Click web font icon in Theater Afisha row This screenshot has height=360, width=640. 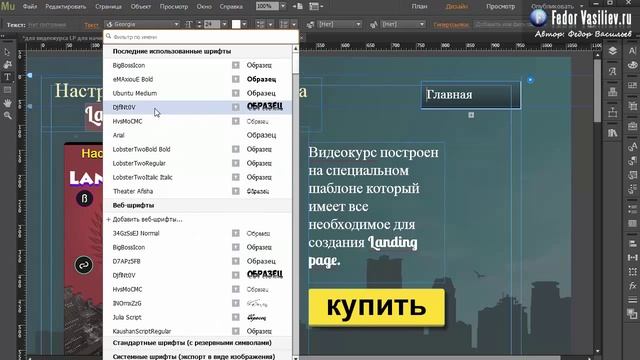(236, 191)
